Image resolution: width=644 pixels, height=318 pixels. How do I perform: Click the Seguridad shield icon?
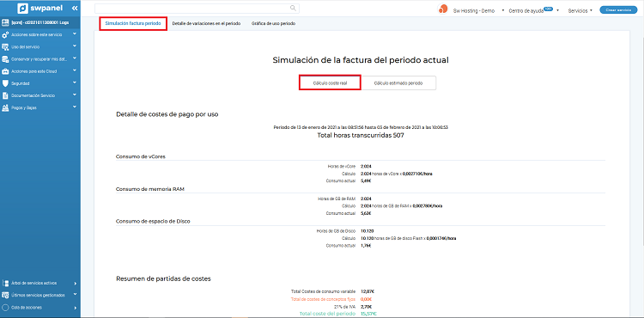coord(5,83)
